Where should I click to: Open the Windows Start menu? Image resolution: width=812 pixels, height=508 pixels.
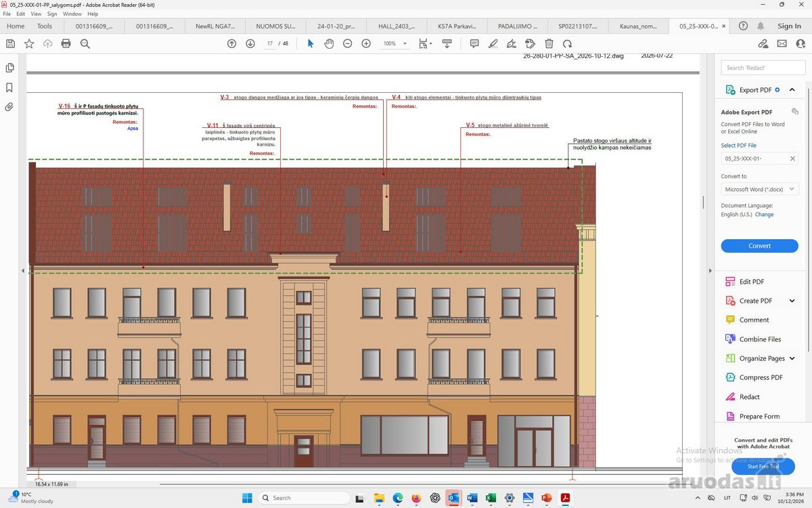[247, 498]
